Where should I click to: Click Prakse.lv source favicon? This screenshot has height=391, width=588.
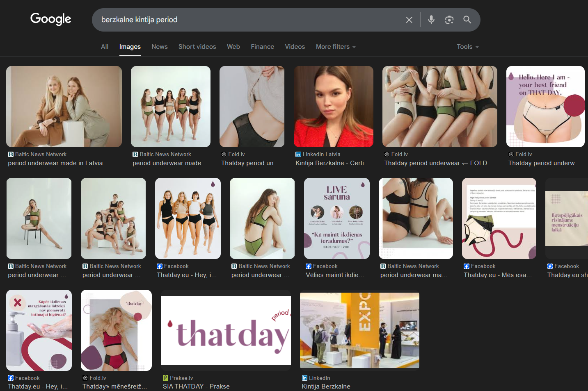coord(165,378)
